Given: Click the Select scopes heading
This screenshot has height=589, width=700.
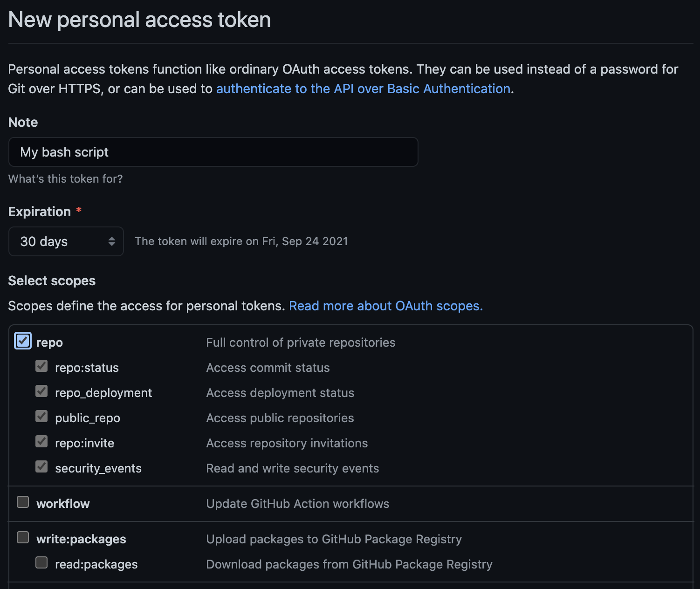Looking at the screenshot, I should (52, 281).
